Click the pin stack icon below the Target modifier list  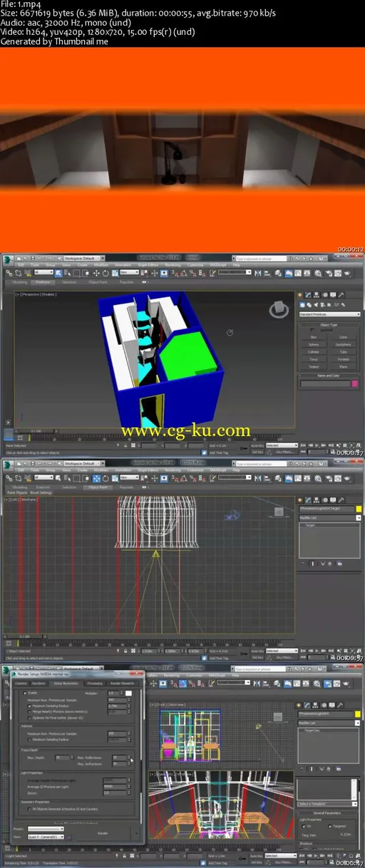(x=303, y=564)
